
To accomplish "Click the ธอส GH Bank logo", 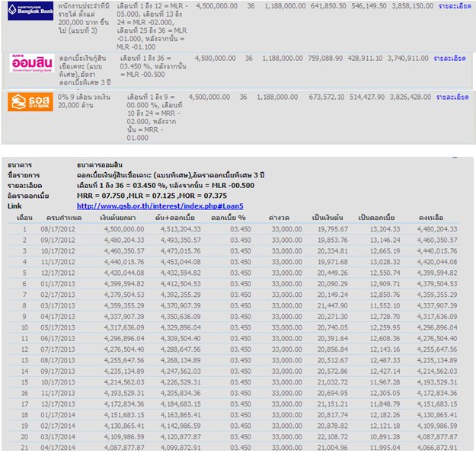I will tap(30, 102).
